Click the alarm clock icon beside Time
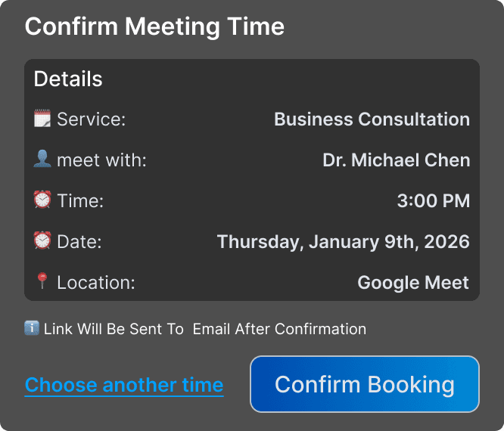 click(42, 200)
